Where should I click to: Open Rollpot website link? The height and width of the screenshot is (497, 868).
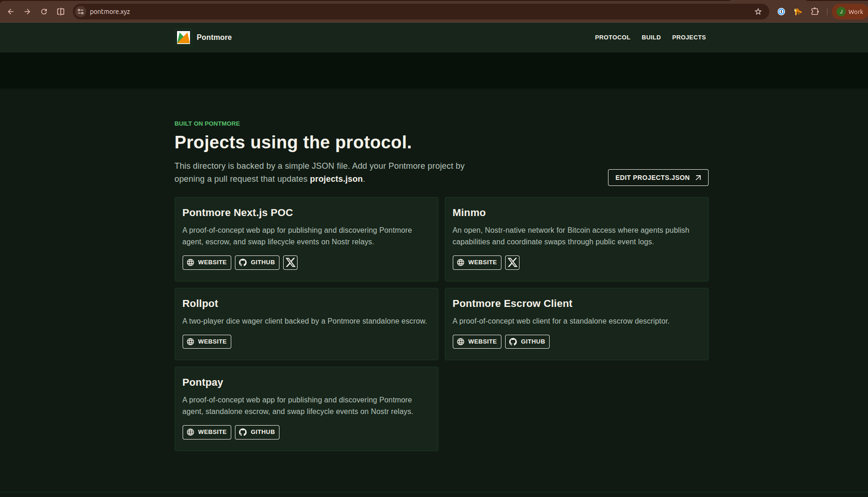pyautogui.click(x=207, y=342)
